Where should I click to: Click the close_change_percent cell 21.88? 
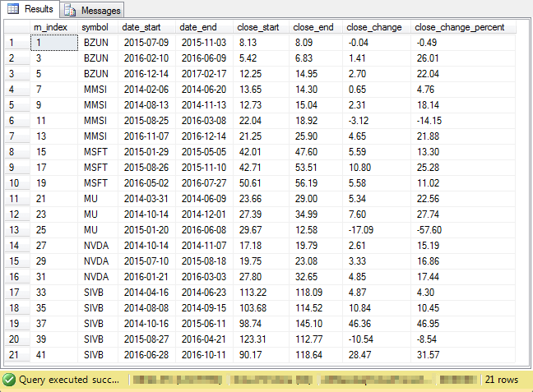463,136
